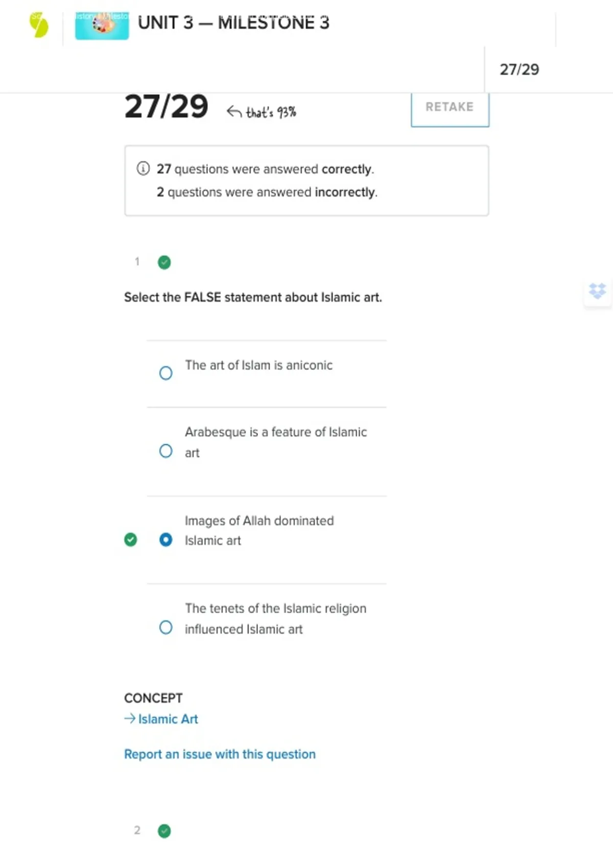Click the green checkmark for question 1
This screenshot has width=613, height=868.
pos(164,262)
